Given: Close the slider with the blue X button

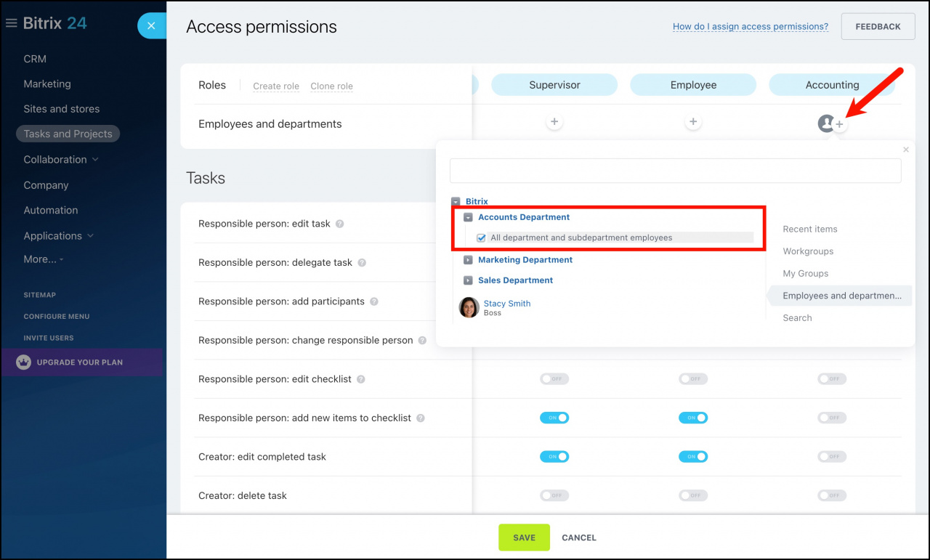Looking at the screenshot, I should [151, 26].
